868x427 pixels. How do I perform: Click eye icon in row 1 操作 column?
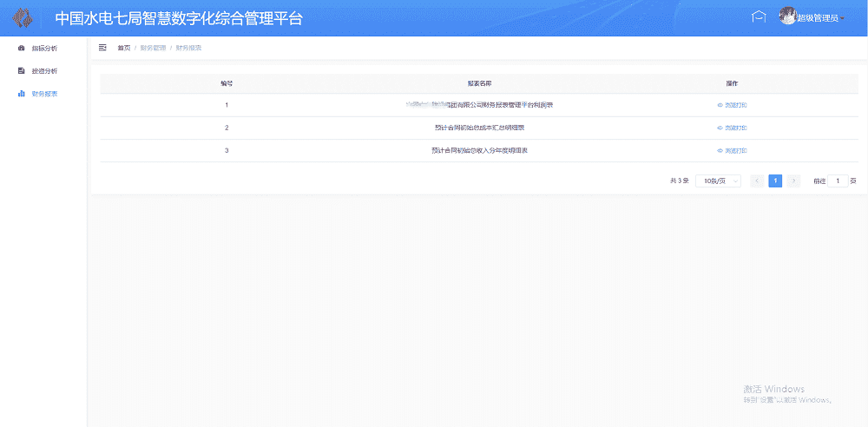(x=720, y=105)
